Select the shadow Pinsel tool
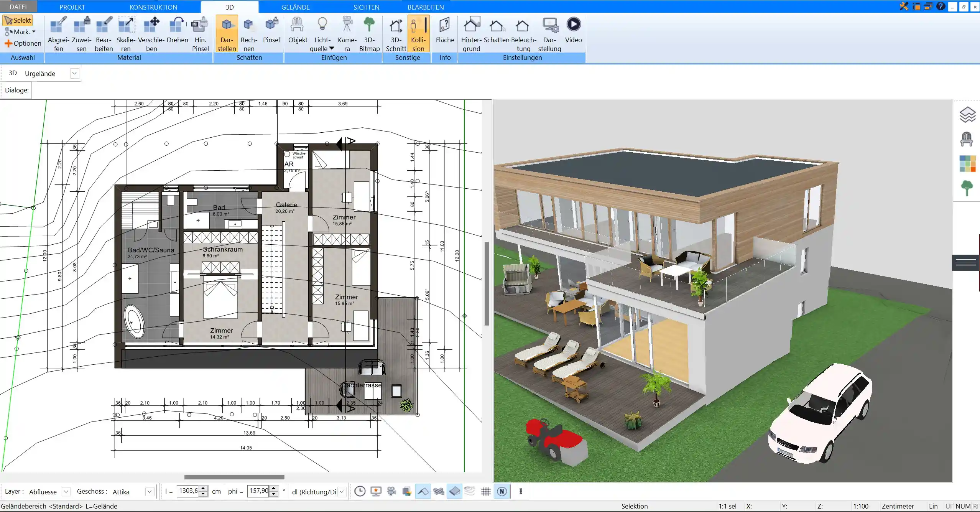The image size is (980, 512). click(271, 30)
